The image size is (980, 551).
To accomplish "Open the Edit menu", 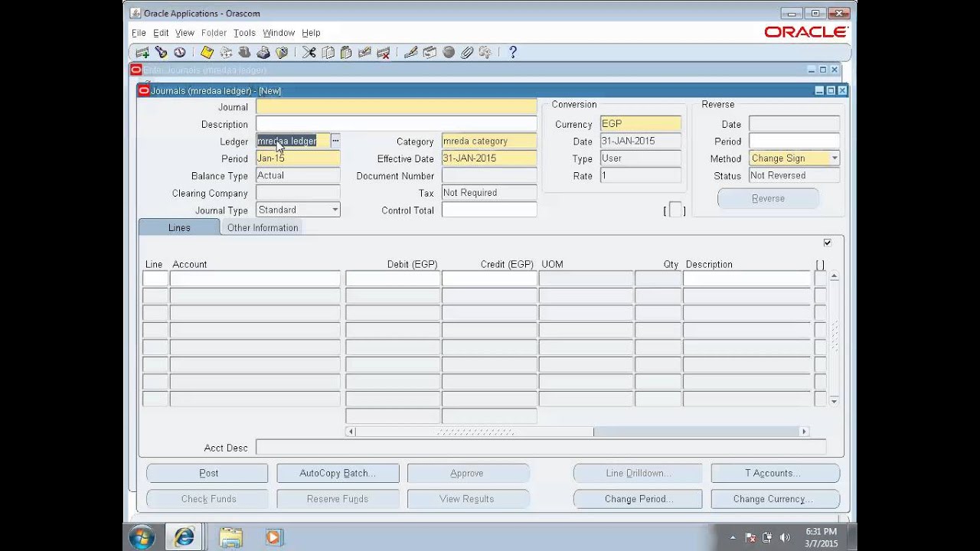I will [161, 33].
